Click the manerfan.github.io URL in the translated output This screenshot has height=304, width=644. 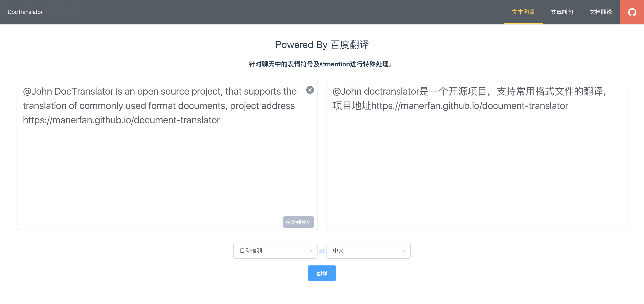(x=469, y=106)
